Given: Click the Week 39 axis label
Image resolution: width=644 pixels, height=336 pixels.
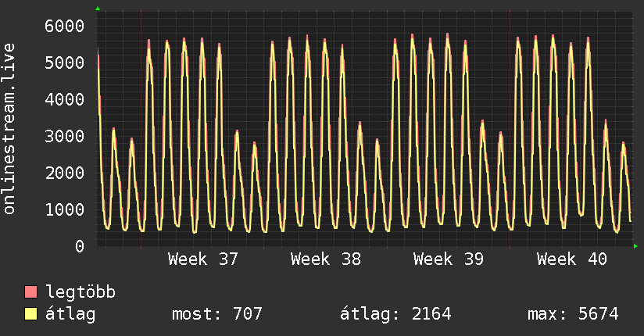Looking at the screenshot, I should (449, 259).
